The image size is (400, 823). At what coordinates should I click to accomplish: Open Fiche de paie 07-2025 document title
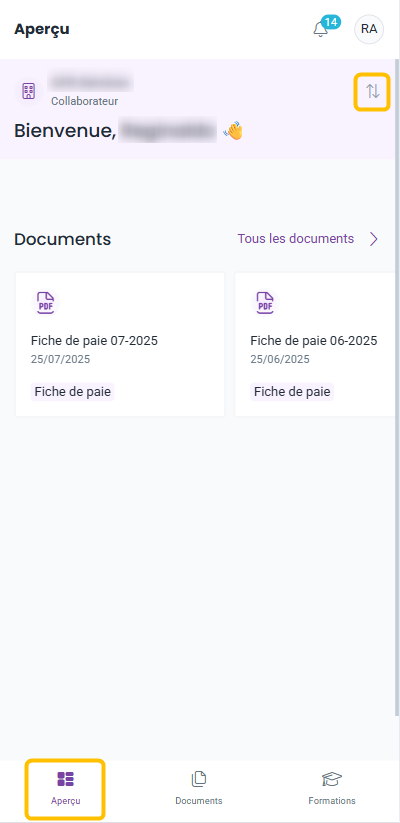click(x=94, y=341)
